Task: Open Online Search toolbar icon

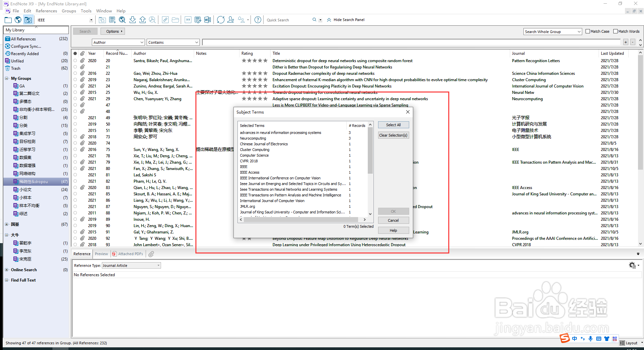Action: [x=122, y=20]
